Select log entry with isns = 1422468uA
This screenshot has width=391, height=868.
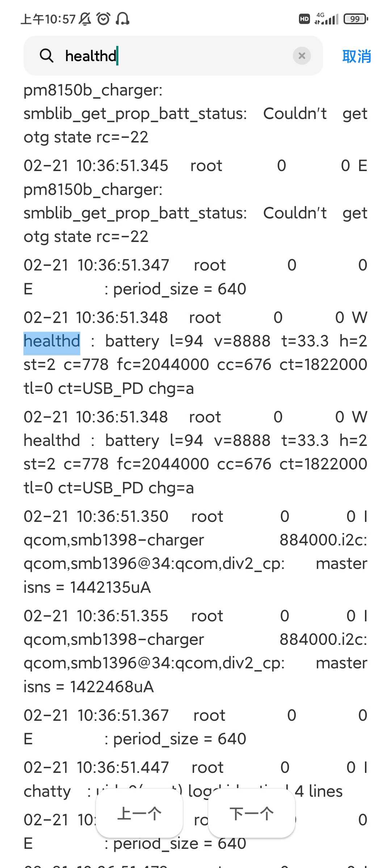coord(195,651)
